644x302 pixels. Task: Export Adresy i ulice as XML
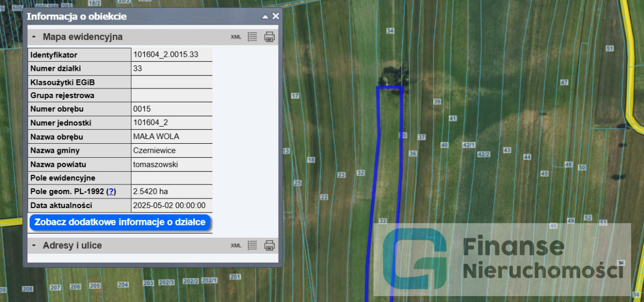coord(235,246)
